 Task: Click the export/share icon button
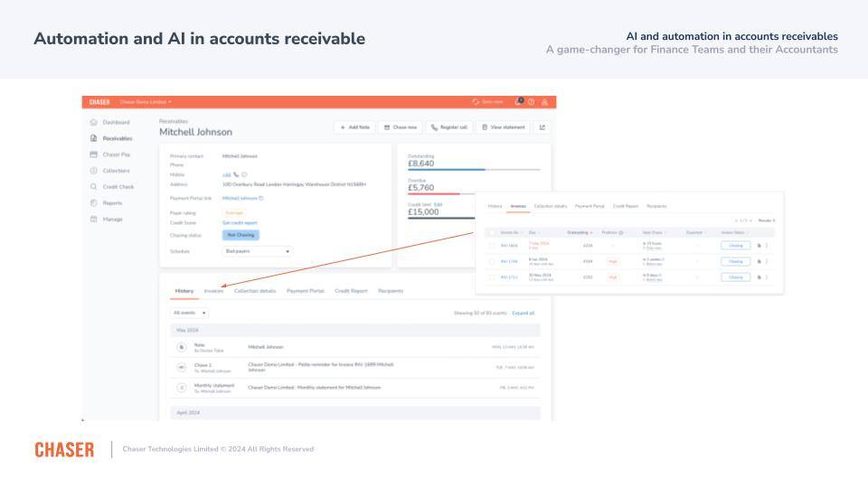542,127
